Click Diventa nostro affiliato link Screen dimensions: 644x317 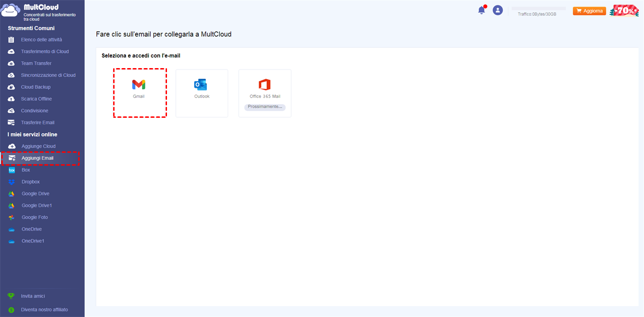(x=44, y=310)
